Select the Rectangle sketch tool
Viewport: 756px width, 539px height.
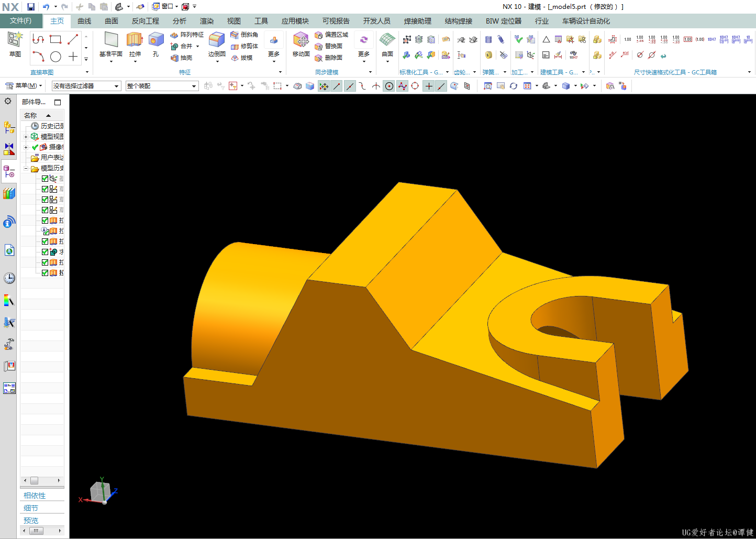[x=55, y=39]
